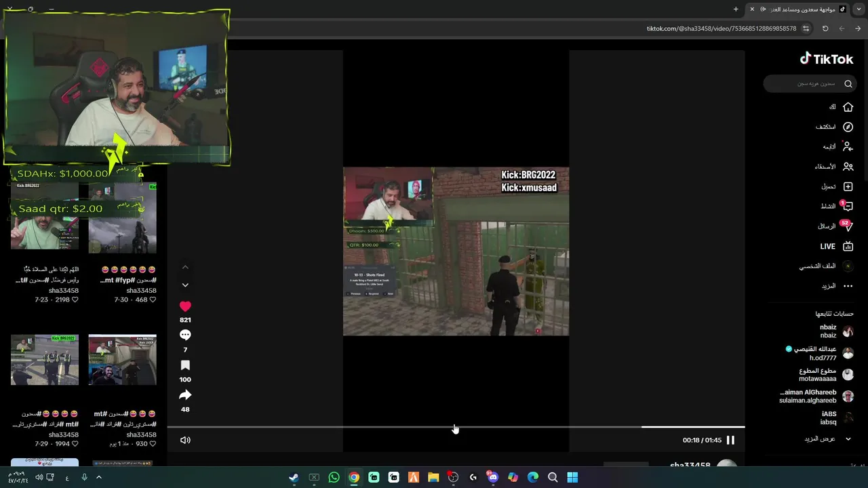
Task: Click the 00:18 / 01:45 time display
Action: click(x=702, y=440)
